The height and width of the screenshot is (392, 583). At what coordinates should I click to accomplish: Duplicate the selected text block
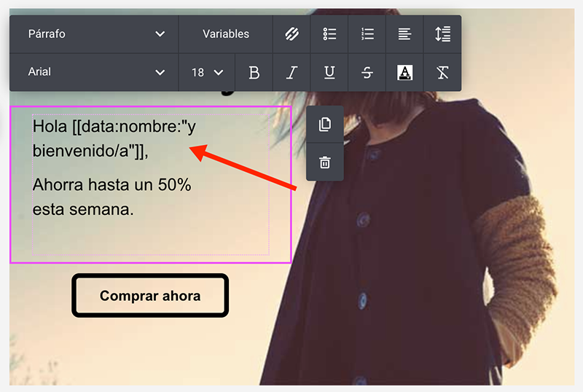pos(324,124)
